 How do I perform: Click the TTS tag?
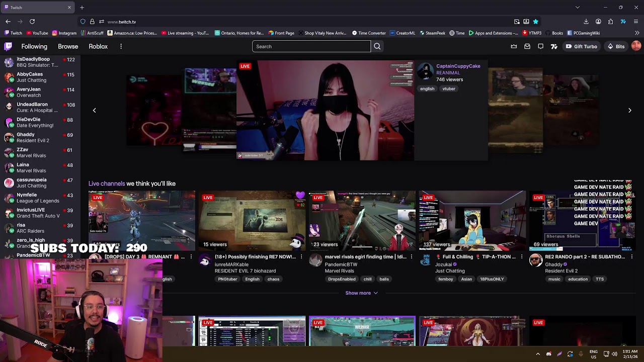pos(600,279)
